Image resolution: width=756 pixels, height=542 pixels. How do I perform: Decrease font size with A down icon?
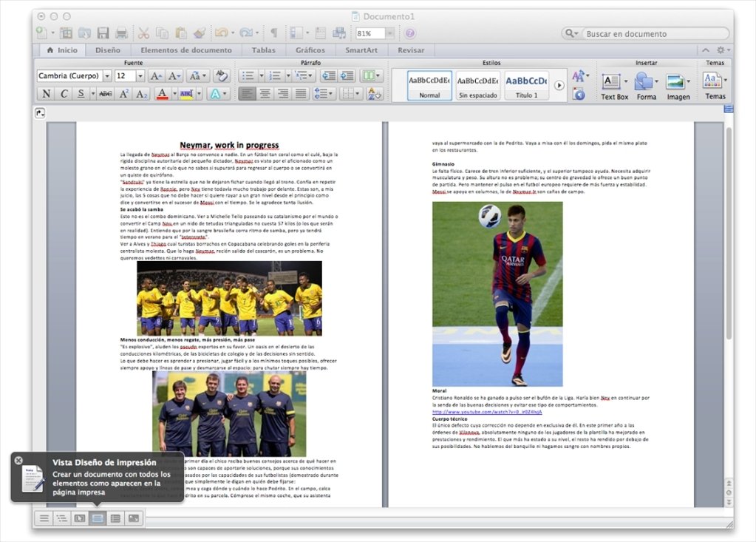pyautogui.click(x=174, y=75)
